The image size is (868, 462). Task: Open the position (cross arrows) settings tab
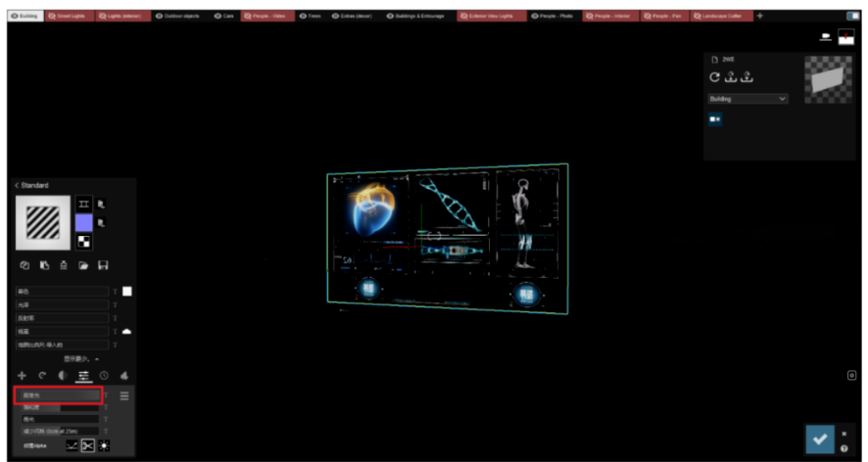pos(23,376)
